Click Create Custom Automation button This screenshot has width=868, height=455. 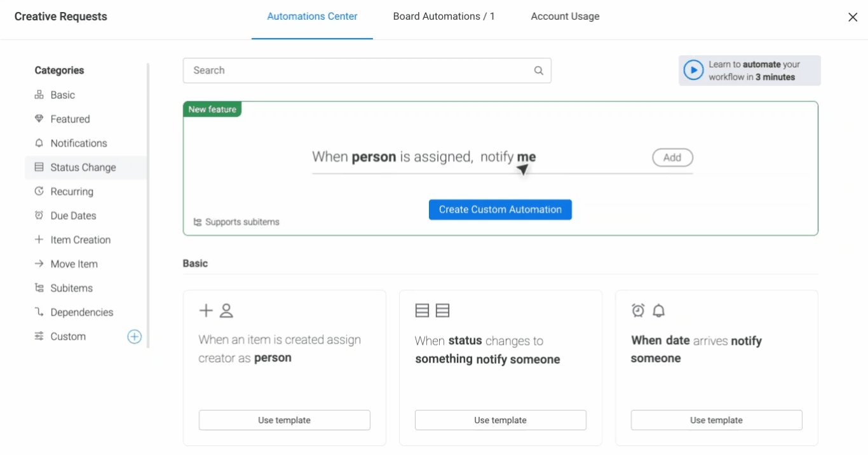point(500,210)
